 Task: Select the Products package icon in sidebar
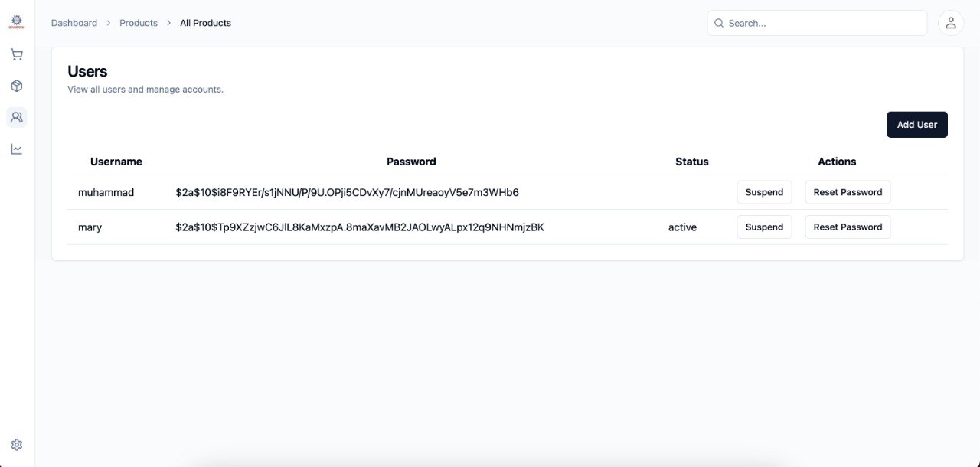click(x=16, y=86)
